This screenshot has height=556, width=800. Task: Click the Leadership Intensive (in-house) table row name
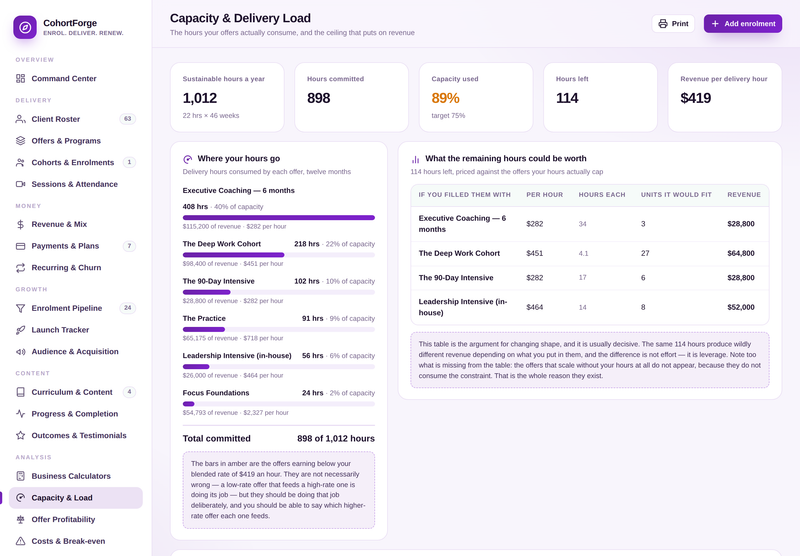(463, 308)
